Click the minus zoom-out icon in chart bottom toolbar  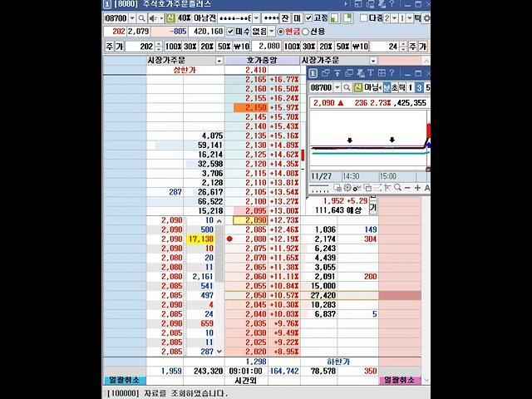click(x=407, y=188)
